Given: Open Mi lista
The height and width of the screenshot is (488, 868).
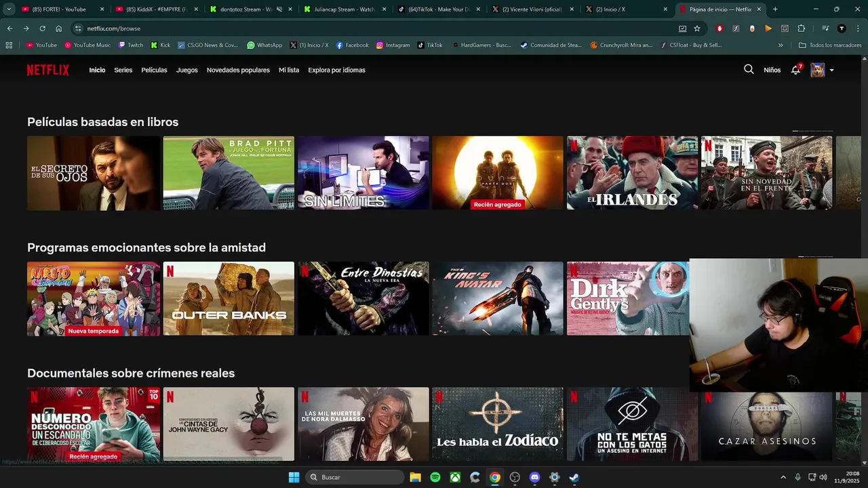Looking at the screenshot, I should click(x=289, y=70).
